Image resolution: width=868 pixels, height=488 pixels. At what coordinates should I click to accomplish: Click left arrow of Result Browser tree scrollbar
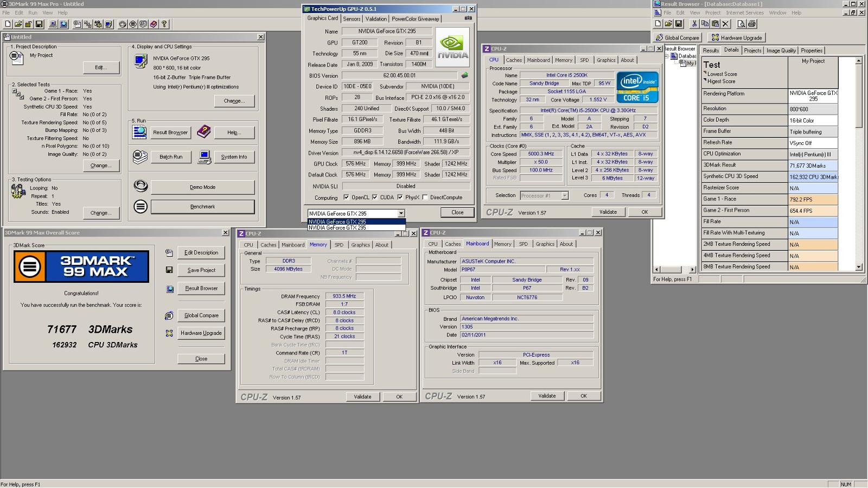pyautogui.click(x=657, y=270)
